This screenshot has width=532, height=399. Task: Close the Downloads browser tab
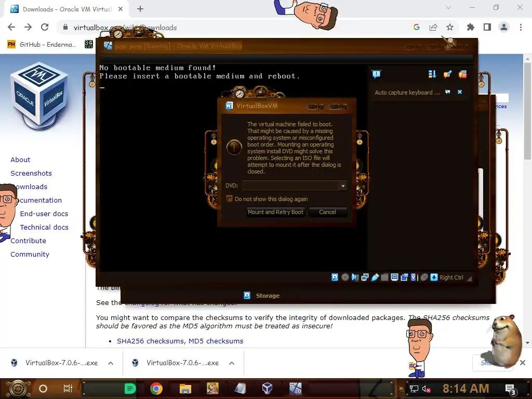[121, 9]
